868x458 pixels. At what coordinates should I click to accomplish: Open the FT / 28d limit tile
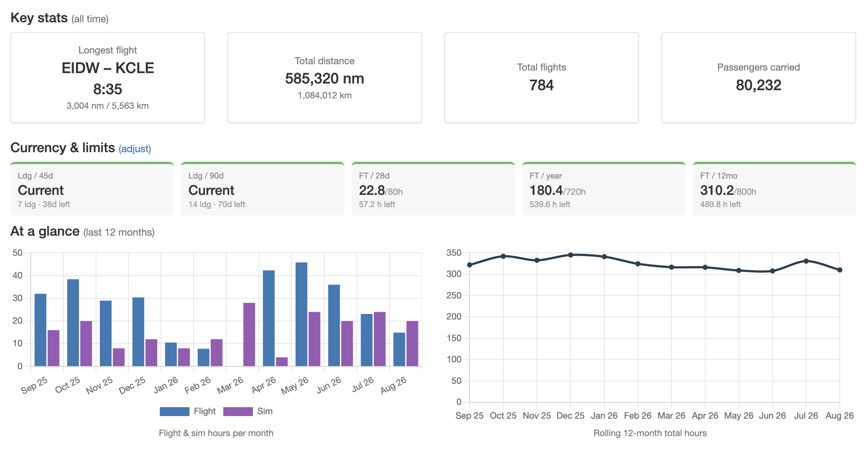433,189
